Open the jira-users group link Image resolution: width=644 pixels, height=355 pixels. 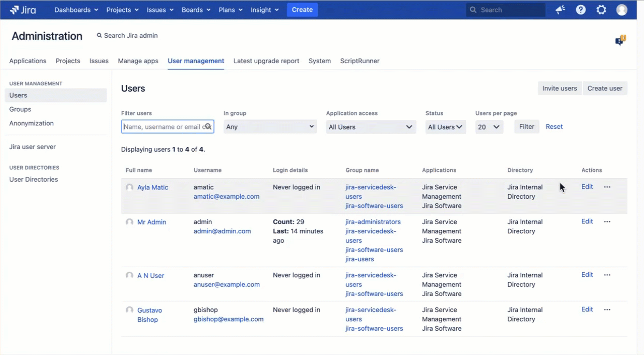(360, 259)
